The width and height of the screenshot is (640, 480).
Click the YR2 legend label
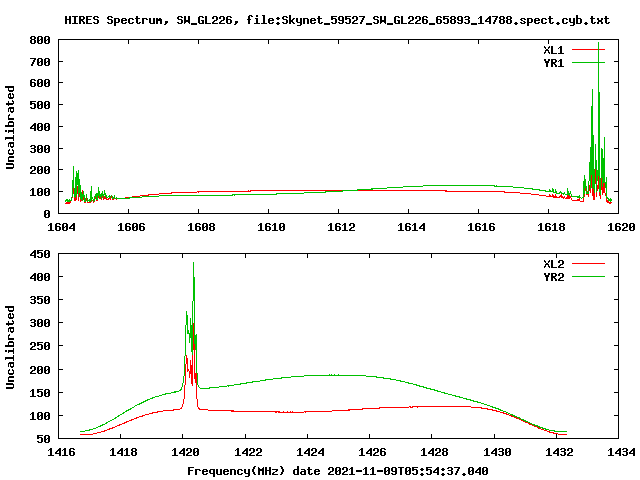point(553,277)
